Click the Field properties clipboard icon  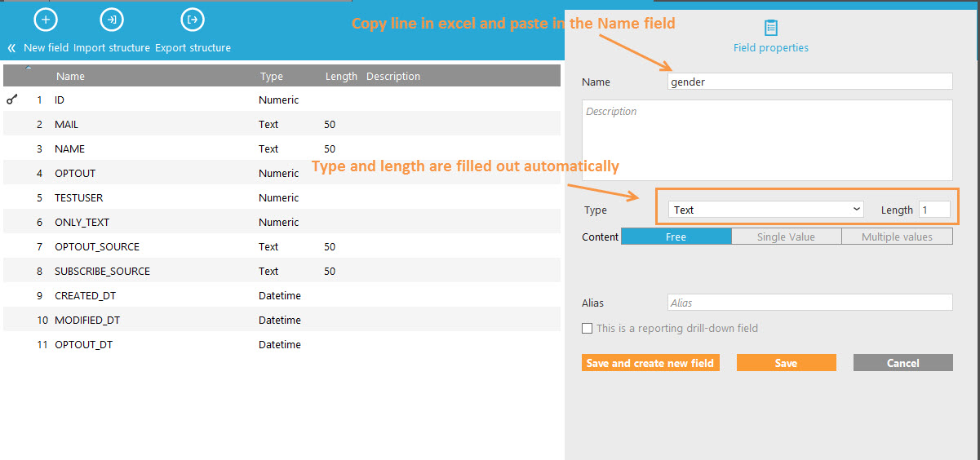[770, 28]
